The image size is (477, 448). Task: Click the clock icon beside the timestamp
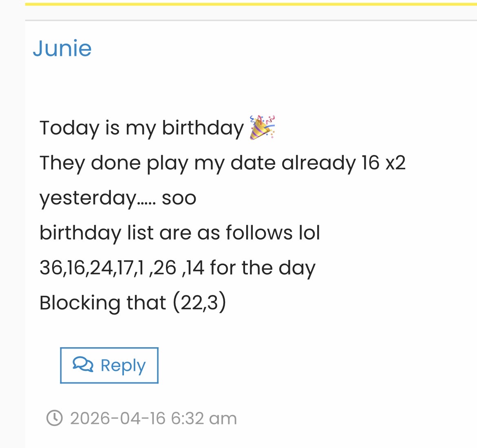pyautogui.click(x=55, y=418)
